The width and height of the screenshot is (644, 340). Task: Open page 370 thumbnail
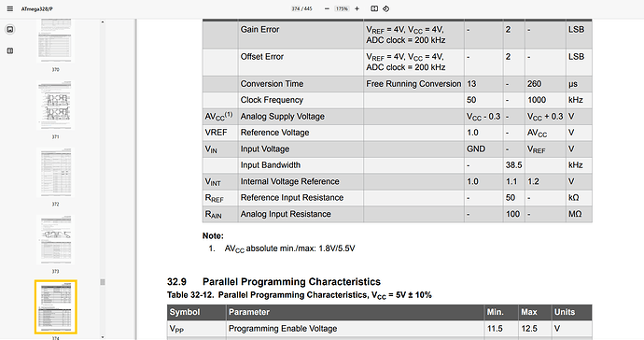click(55, 40)
